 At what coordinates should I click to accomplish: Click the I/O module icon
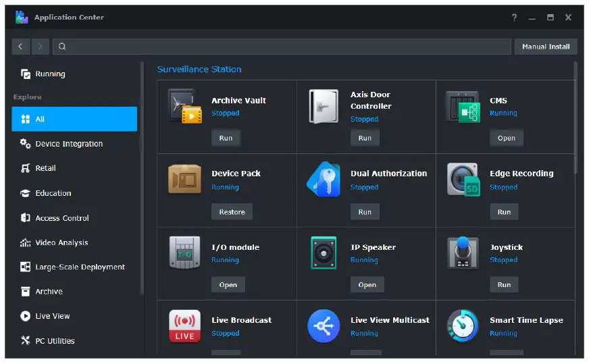(x=184, y=253)
